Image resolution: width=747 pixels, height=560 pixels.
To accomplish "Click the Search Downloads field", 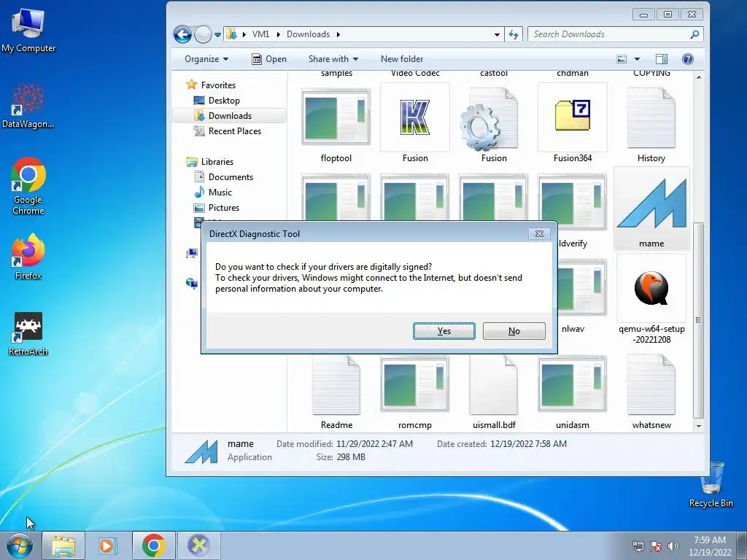I will pos(615,34).
